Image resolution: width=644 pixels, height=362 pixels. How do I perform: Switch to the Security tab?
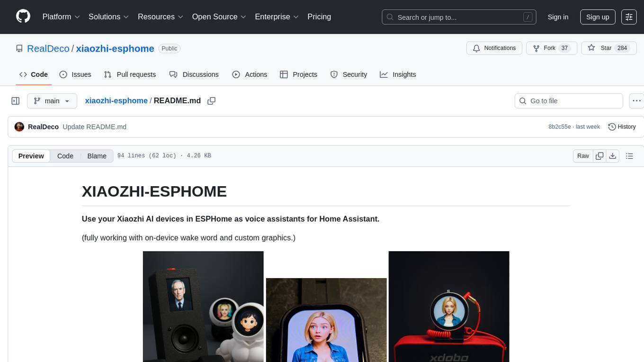click(349, 74)
